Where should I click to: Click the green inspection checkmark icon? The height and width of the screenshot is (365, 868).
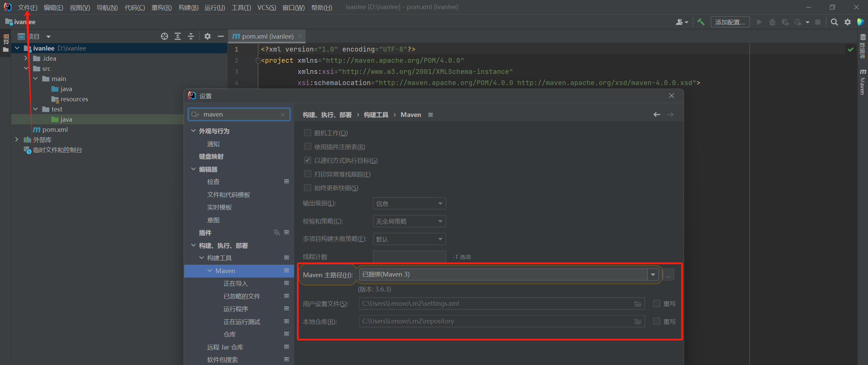pyautogui.click(x=851, y=49)
